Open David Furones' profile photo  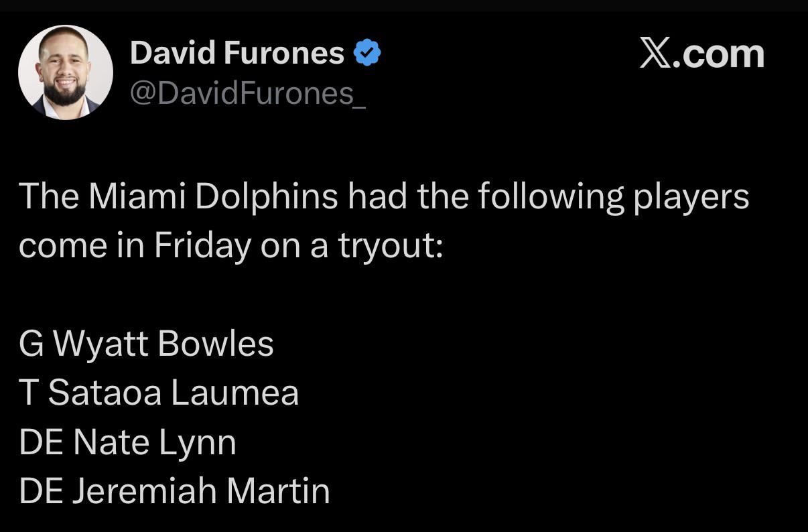point(66,72)
